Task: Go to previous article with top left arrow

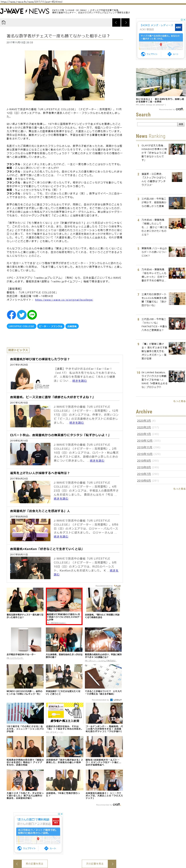Action: point(116,23)
